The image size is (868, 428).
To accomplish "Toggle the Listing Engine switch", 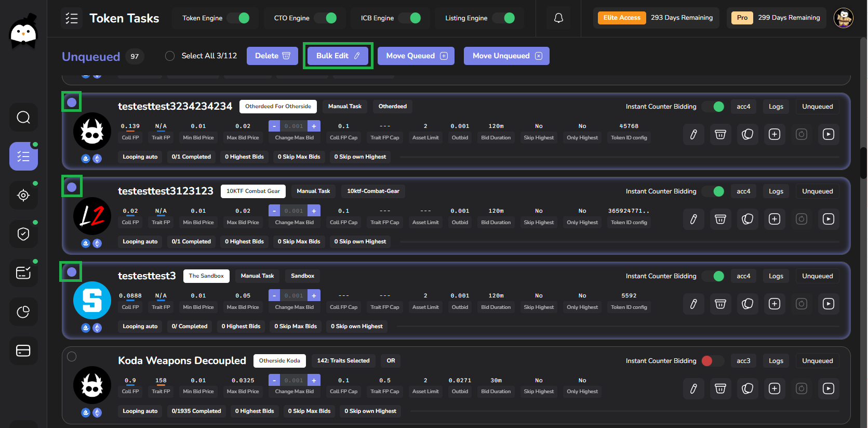I will point(504,18).
